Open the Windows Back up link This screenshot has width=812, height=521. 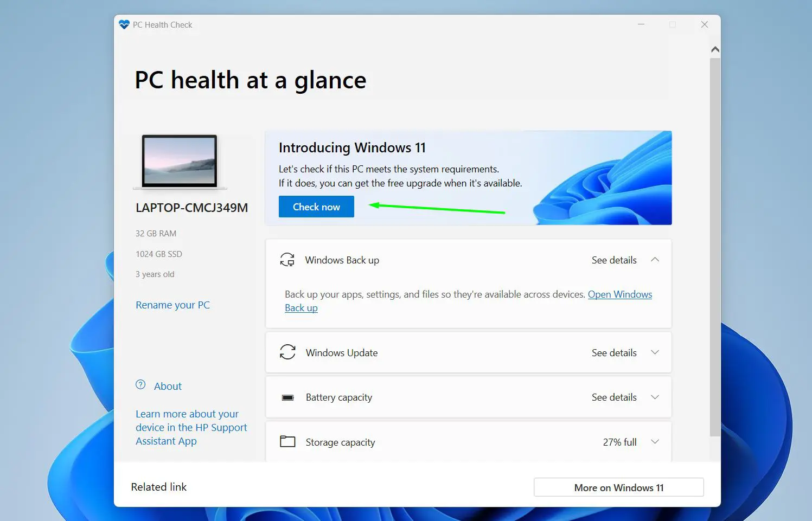point(620,294)
